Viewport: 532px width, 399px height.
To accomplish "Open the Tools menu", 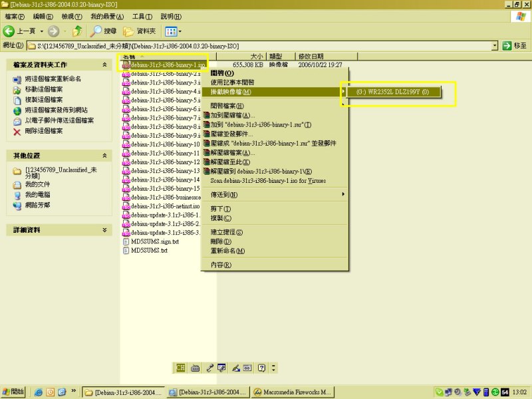I will (142, 16).
